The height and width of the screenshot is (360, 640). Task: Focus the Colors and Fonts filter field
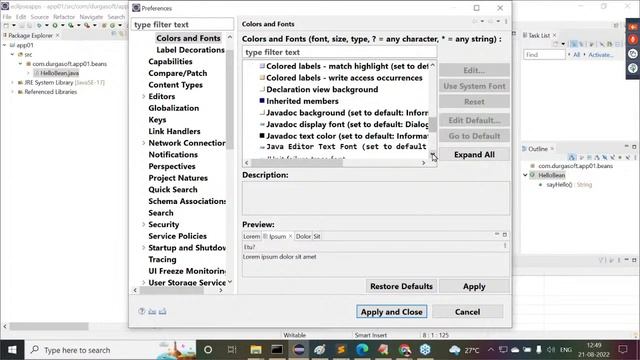(340, 52)
